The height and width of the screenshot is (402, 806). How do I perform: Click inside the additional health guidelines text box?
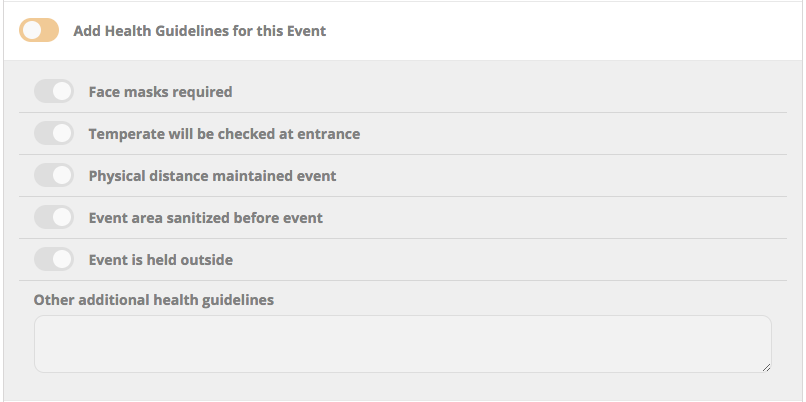click(402, 344)
